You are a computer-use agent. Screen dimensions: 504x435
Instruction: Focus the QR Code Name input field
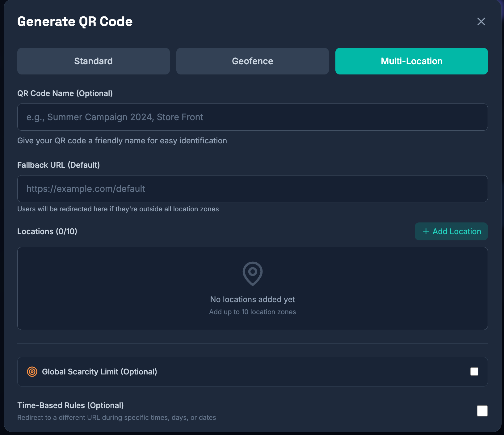click(x=252, y=117)
